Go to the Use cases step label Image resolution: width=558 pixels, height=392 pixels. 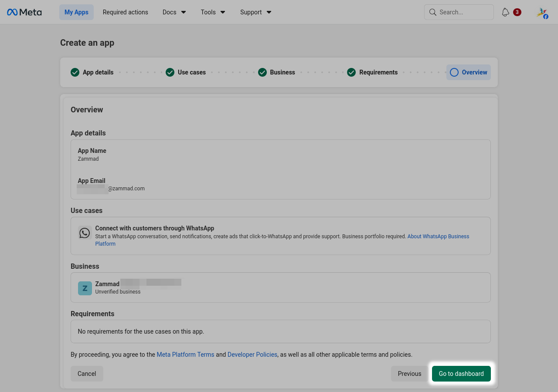(192, 72)
